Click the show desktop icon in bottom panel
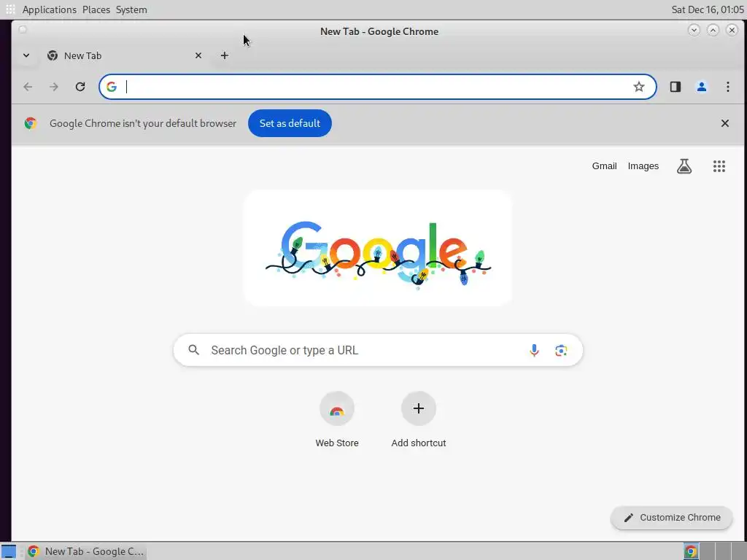 pos(9,551)
